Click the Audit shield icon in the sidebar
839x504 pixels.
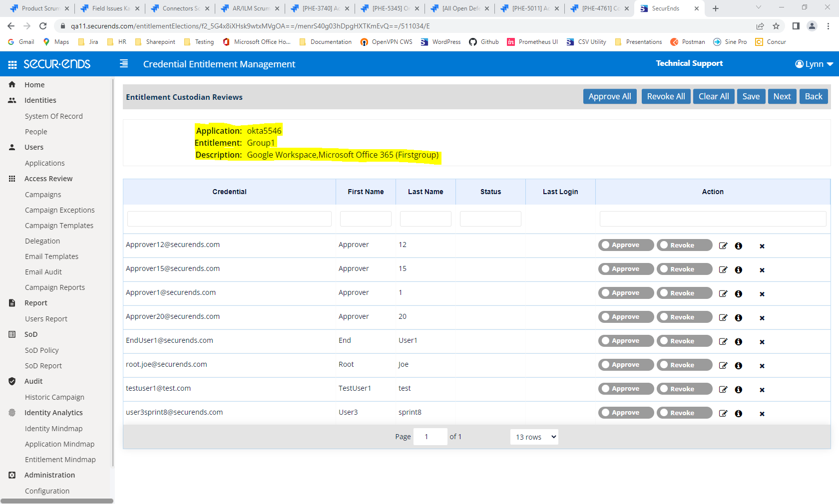click(11, 381)
